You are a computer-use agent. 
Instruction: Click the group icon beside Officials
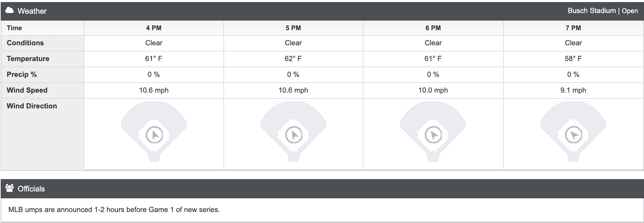tap(10, 188)
